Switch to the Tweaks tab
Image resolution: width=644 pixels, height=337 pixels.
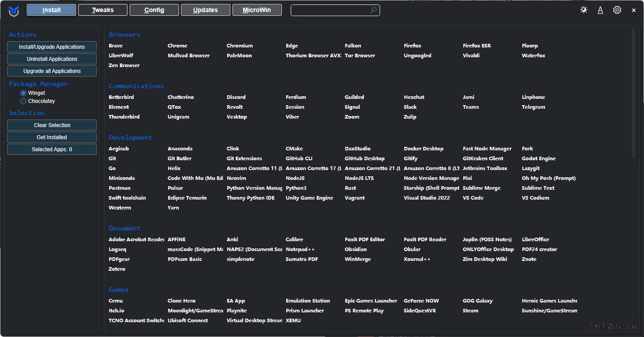[103, 10]
